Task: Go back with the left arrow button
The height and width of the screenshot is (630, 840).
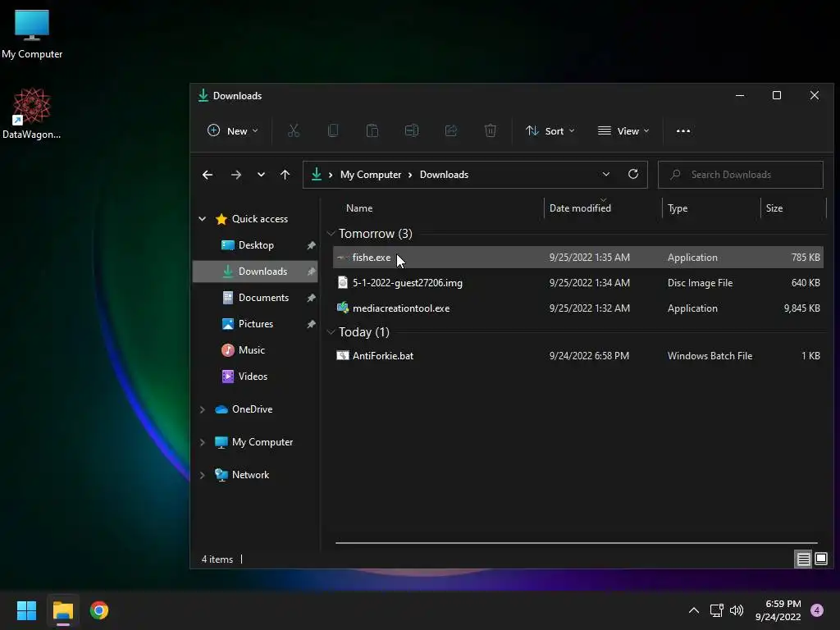Action: pos(208,175)
